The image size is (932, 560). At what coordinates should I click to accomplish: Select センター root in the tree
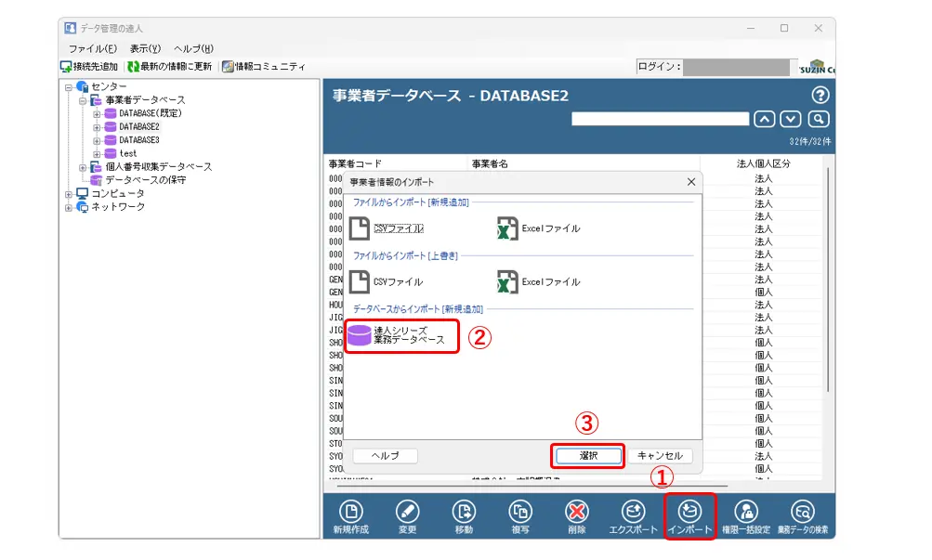click(x=109, y=86)
